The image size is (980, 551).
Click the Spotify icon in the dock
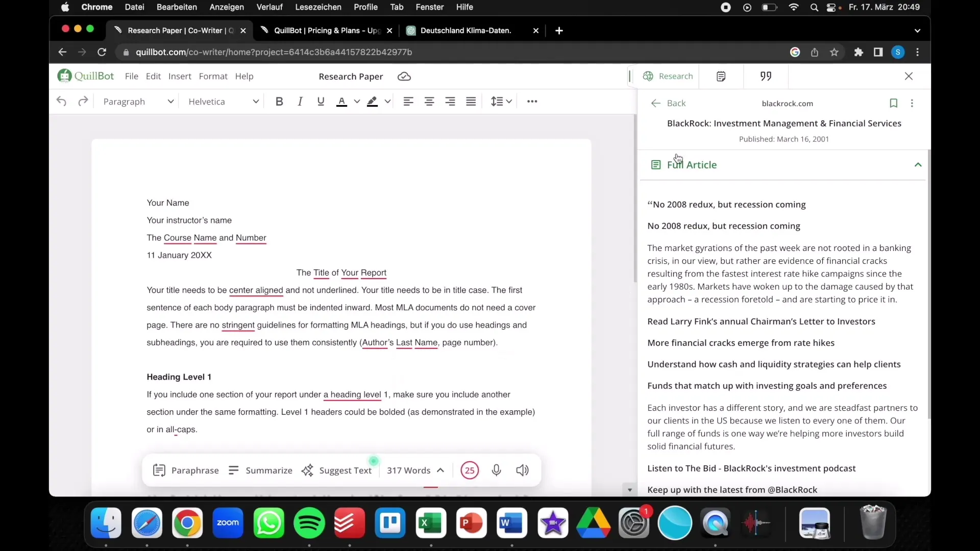(x=309, y=522)
